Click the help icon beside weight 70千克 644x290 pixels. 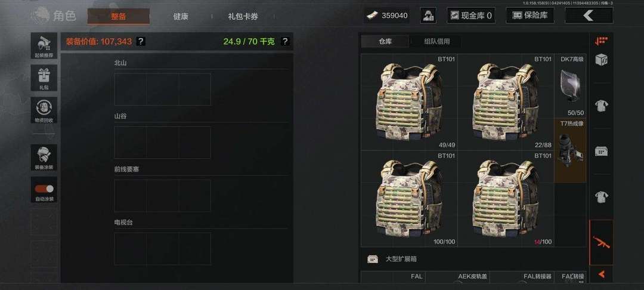coord(285,41)
